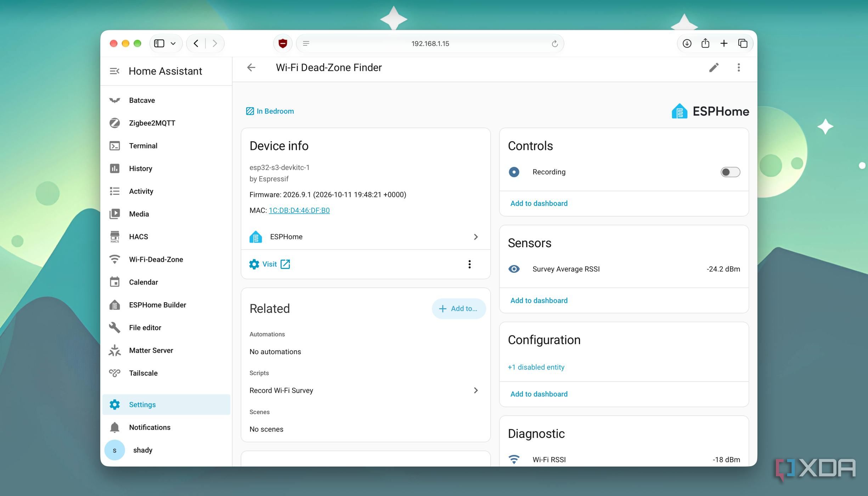Click the Tailscale icon

[114, 373]
